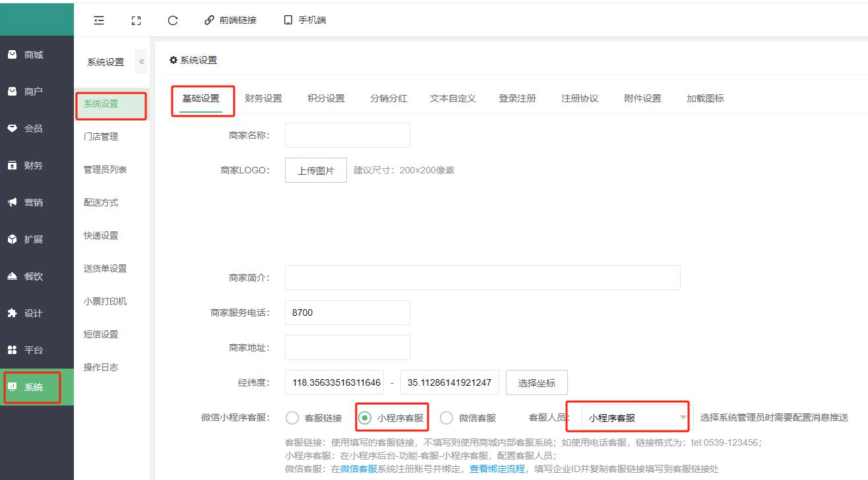Click the 商家名称 input field

pyautogui.click(x=347, y=135)
